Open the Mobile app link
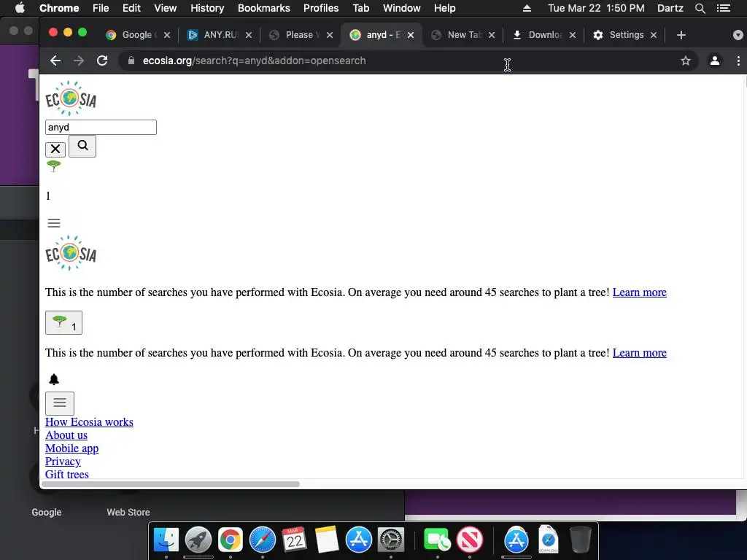 [x=72, y=448]
